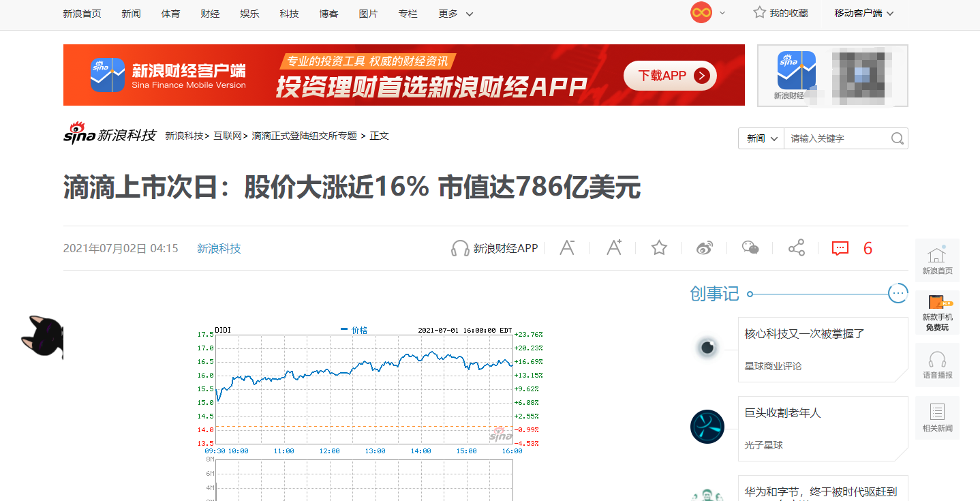Click the 请输入关键字 search field
This screenshot has width=980, height=501.
pyautogui.click(x=838, y=138)
